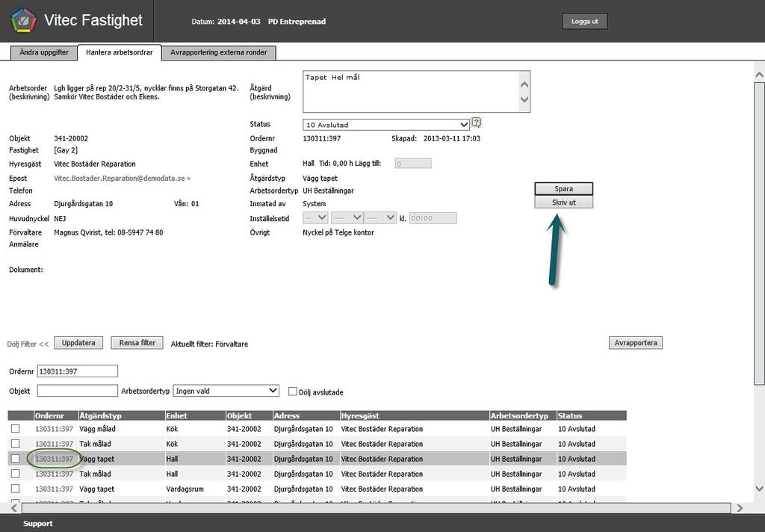This screenshot has height=532, width=765.
Task: Open the Vitec.Bostader.Reparation email link
Action: coord(122,178)
